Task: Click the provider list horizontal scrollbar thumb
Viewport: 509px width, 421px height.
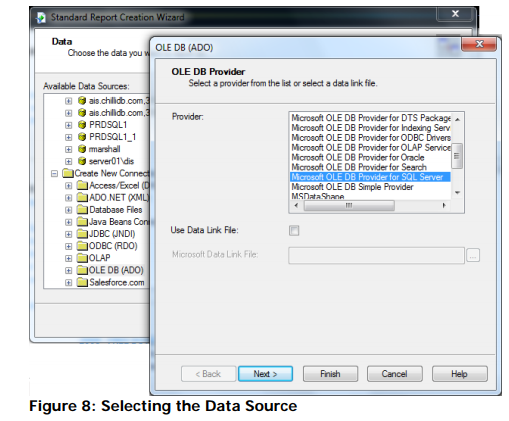Action: (x=349, y=205)
